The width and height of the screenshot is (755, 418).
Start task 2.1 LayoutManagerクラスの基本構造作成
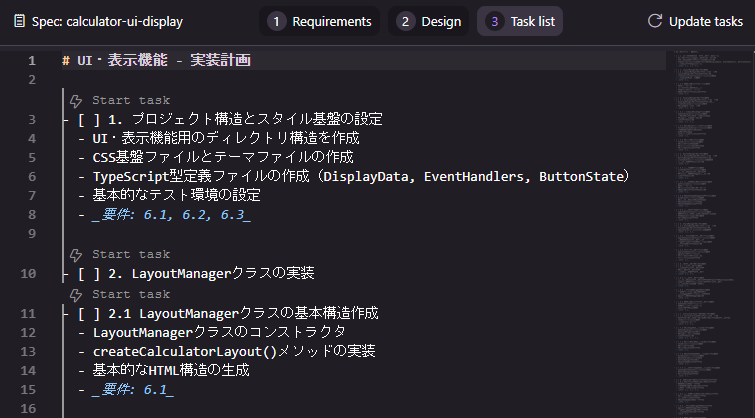point(131,294)
